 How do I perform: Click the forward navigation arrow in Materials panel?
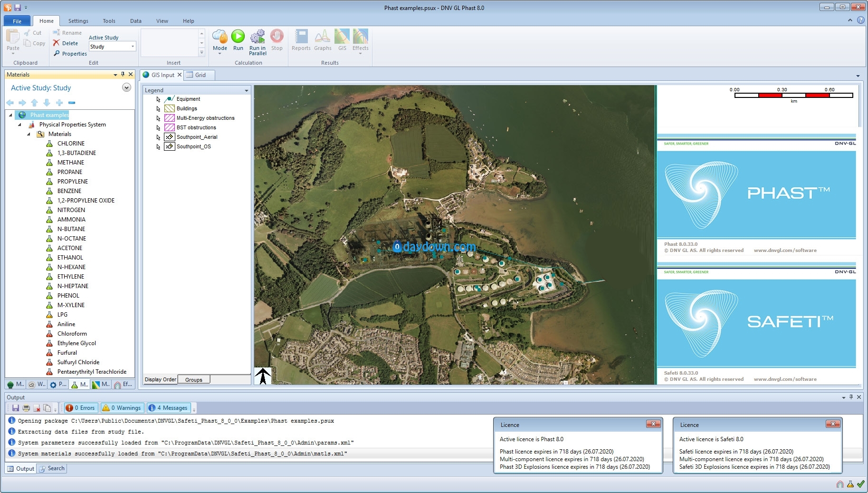coord(22,103)
